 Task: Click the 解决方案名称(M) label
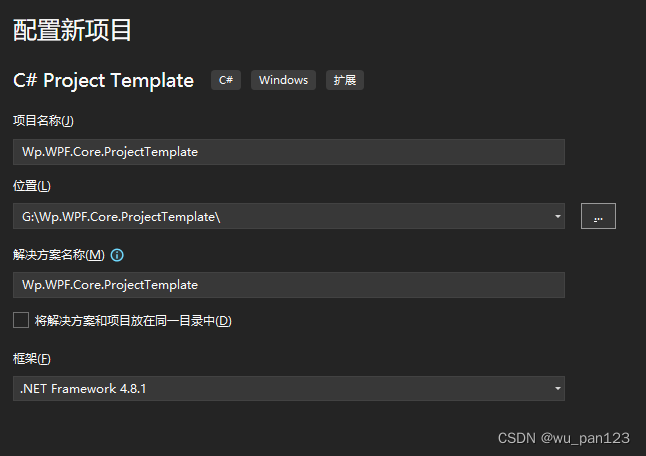[58, 255]
